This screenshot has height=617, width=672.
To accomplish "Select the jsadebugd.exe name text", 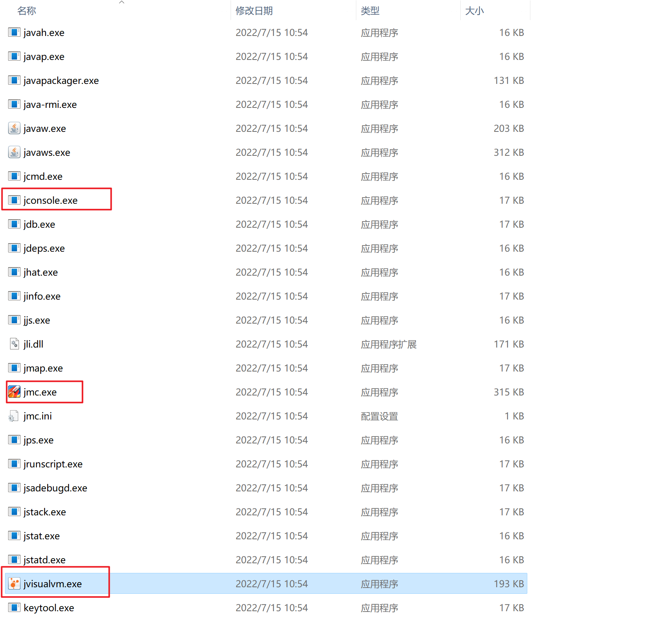I will 55,488.
